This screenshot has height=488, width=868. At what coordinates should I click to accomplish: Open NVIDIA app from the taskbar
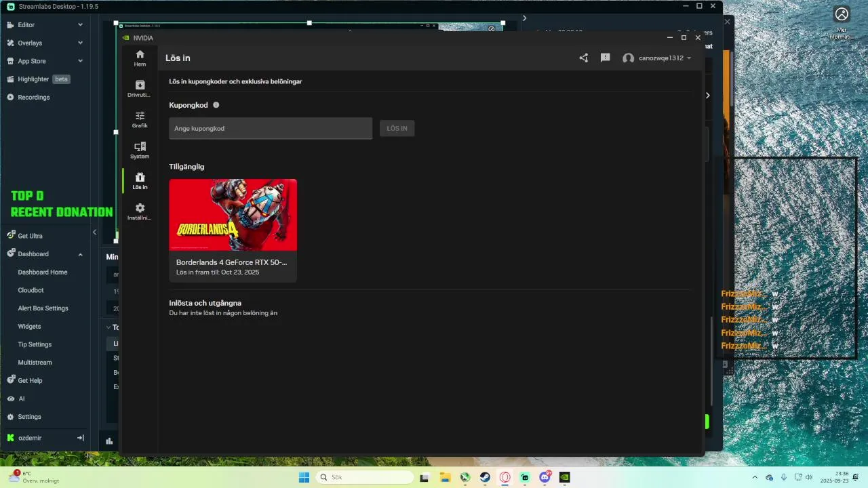[x=564, y=477]
